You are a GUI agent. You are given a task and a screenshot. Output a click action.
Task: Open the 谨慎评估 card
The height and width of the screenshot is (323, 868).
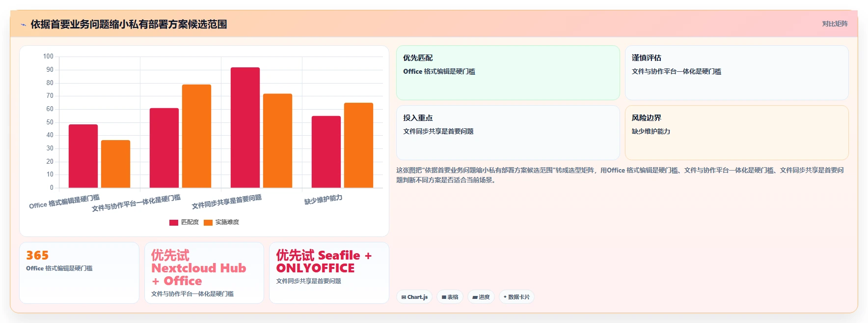736,73
